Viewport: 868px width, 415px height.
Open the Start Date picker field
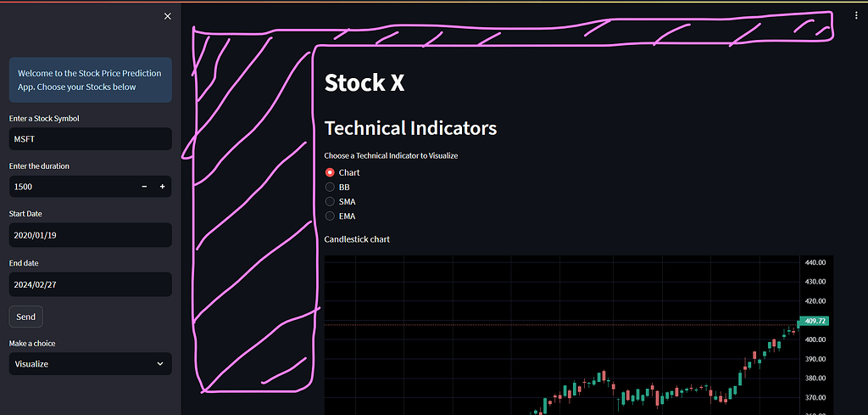[90, 235]
